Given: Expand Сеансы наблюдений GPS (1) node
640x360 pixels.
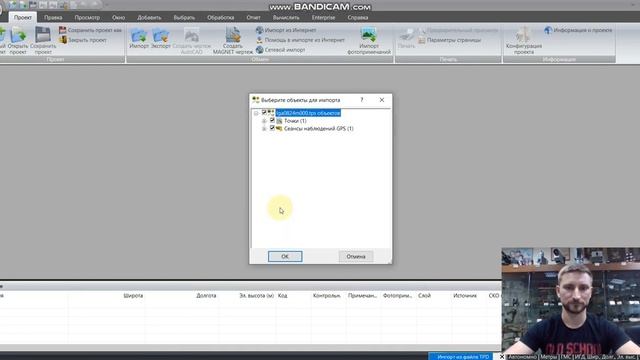Looking at the screenshot, I should [264, 129].
